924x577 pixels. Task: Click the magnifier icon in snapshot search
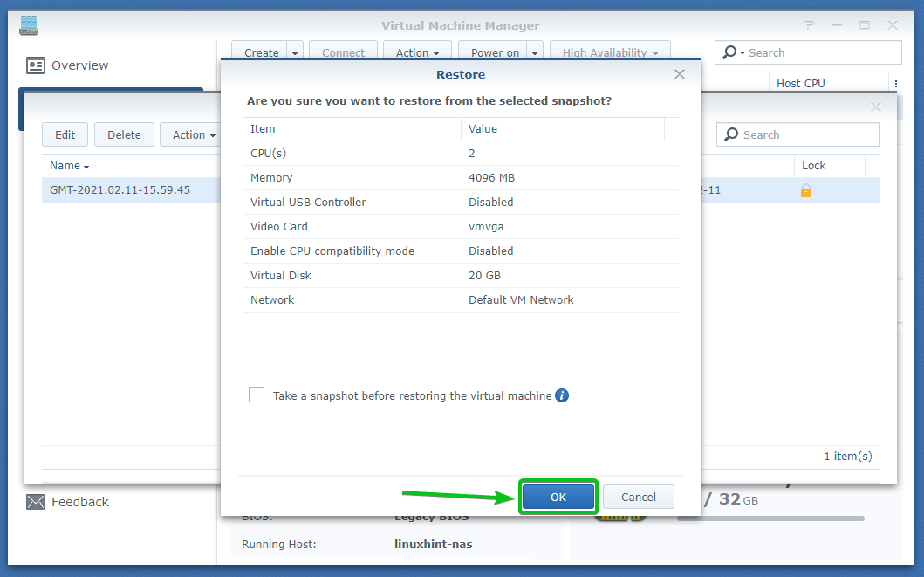click(x=731, y=134)
